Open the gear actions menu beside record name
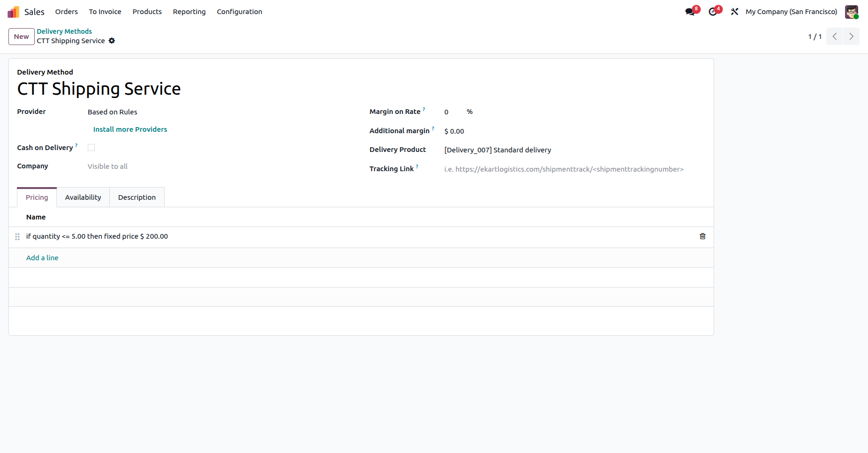The width and height of the screenshot is (868, 453). pyautogui.click(x=112, y=41)
